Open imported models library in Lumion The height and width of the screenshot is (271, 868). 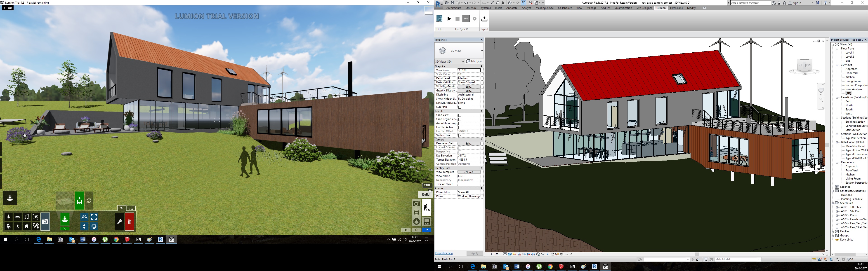tap(45, 222)
